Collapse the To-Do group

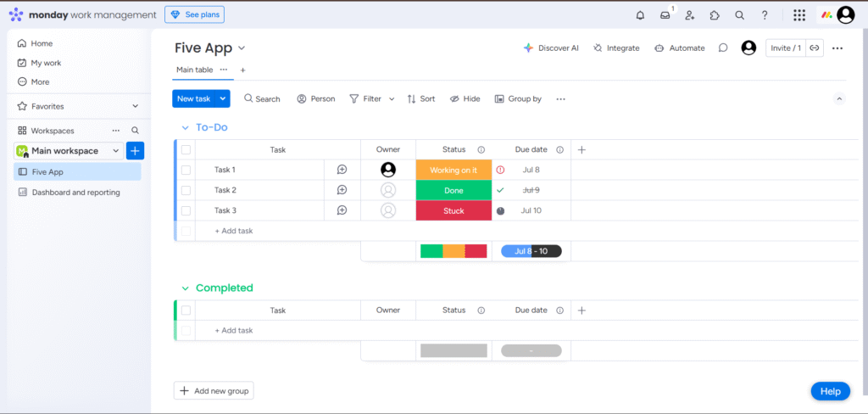tap(186, 127)
